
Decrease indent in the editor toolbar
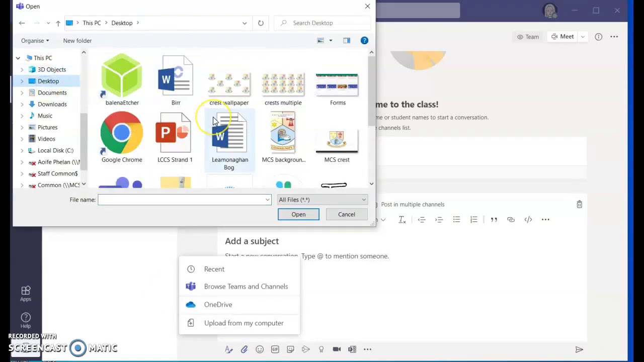(422, 220)
